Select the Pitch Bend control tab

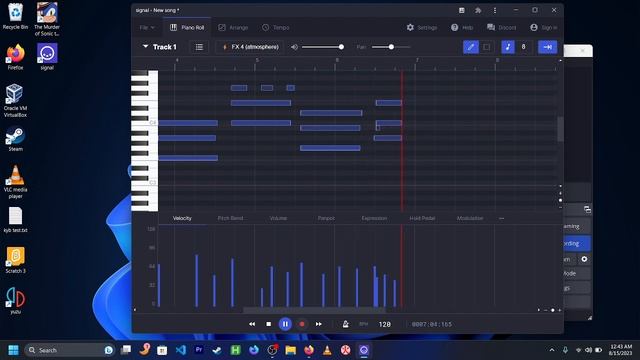(230, 218)
